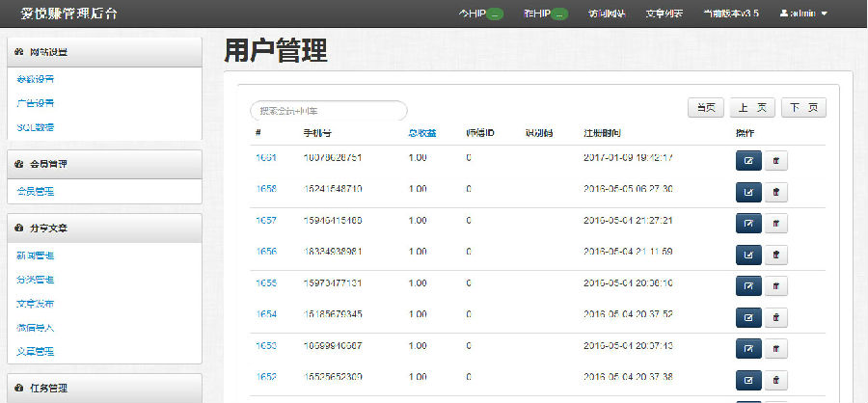Open 昨日IP in the top navigation
This screenshot has height=403, width=868.
pos(546,13)
